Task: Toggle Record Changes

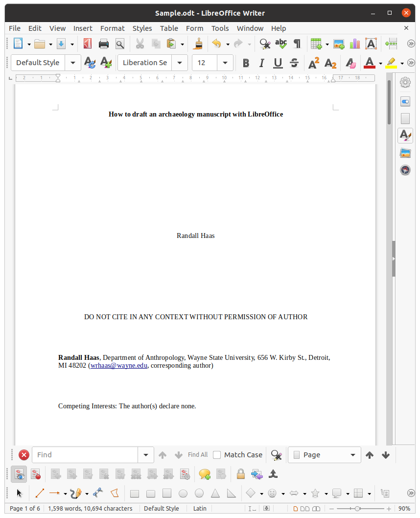Action: pyautogui.click(x=36, y=474)
